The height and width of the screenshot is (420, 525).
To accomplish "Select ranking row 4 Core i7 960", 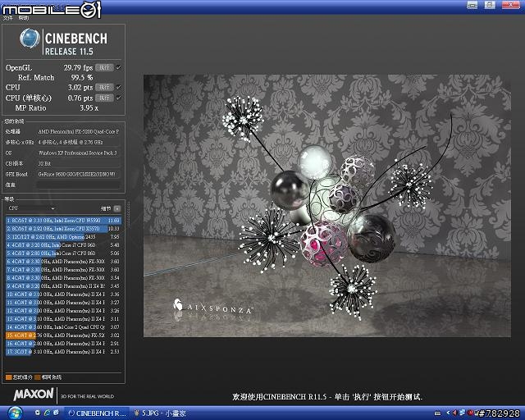I will pos(63,245).
